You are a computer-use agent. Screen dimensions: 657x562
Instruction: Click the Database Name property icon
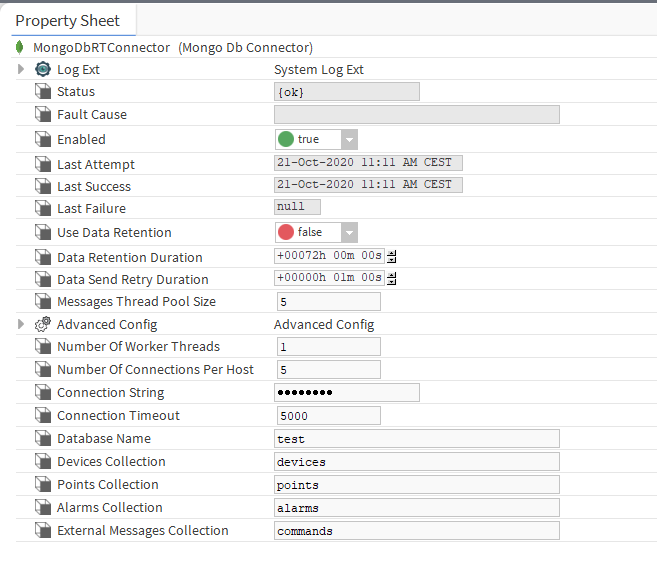pyautogui.click(x=43, y=439)
